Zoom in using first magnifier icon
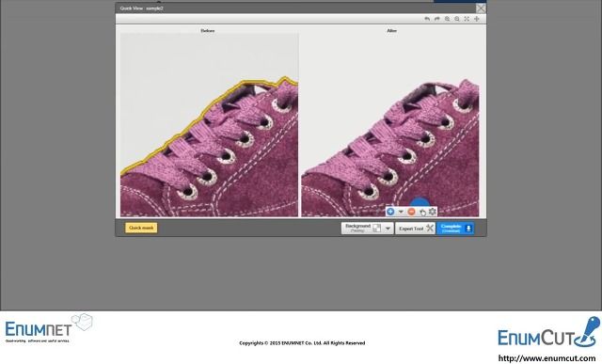Screen dimensions: 602x364 [x=448, y=19]
